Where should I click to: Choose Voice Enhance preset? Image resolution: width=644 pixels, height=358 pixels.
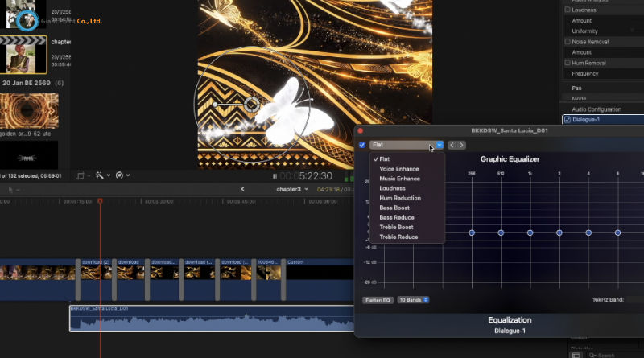tap(399, 169)
